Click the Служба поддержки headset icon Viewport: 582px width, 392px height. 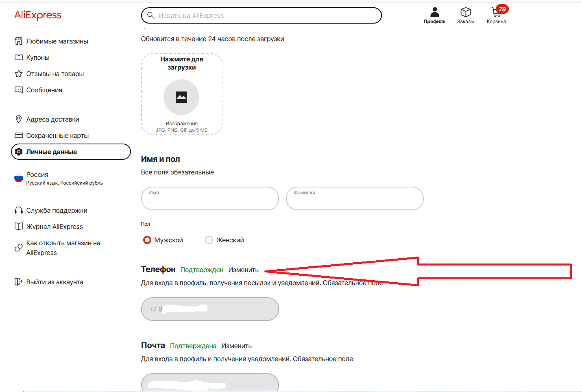19,210
